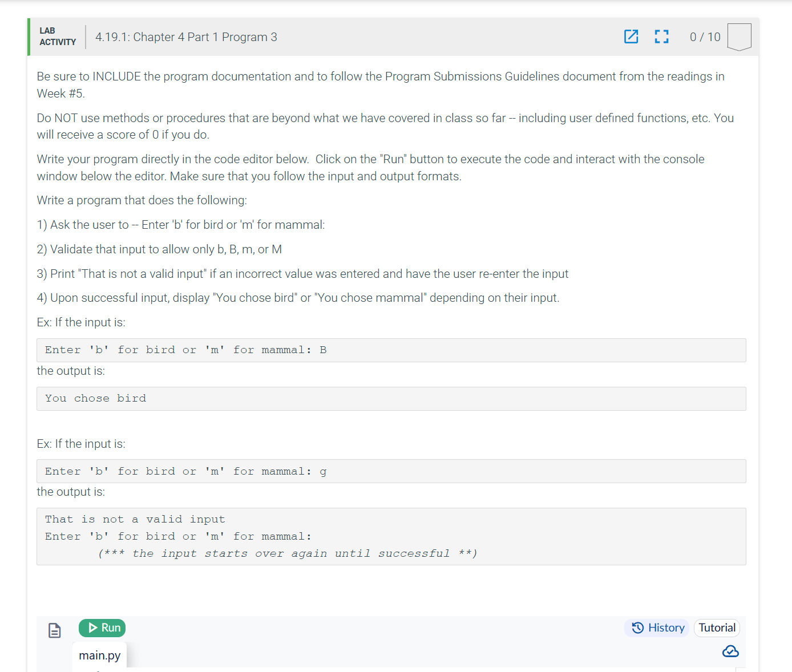Click the first example input box
792x672 pixels.
(x=391, y=350)
